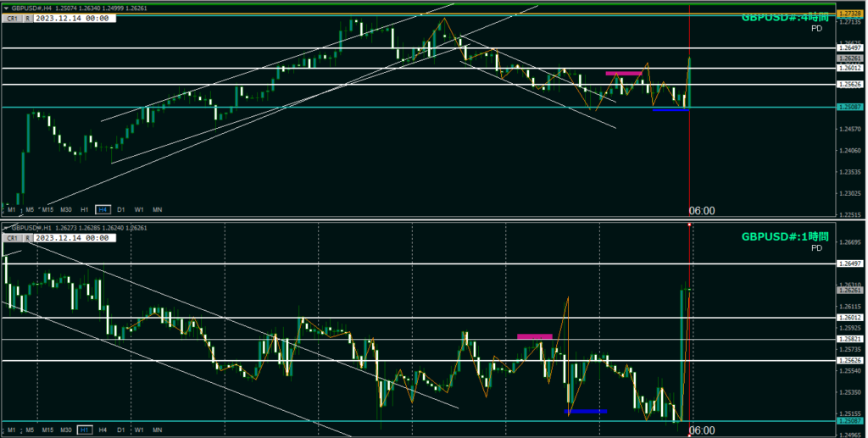The width and height of the screenshot is (868, 438).
Task: Click the 1.25087 teal price label on H4 chart
Action: 849,108
